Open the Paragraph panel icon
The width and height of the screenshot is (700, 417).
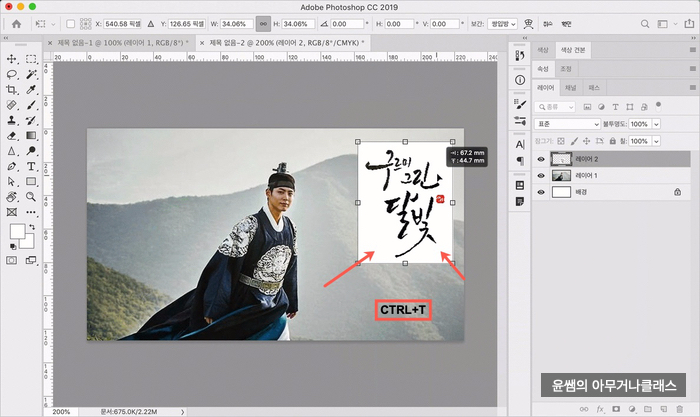(x=520, y=160)
